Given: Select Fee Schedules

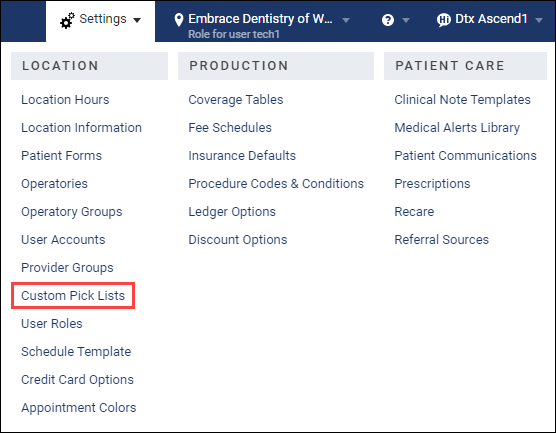Looking at the screenshot, I should pos(230,128).
